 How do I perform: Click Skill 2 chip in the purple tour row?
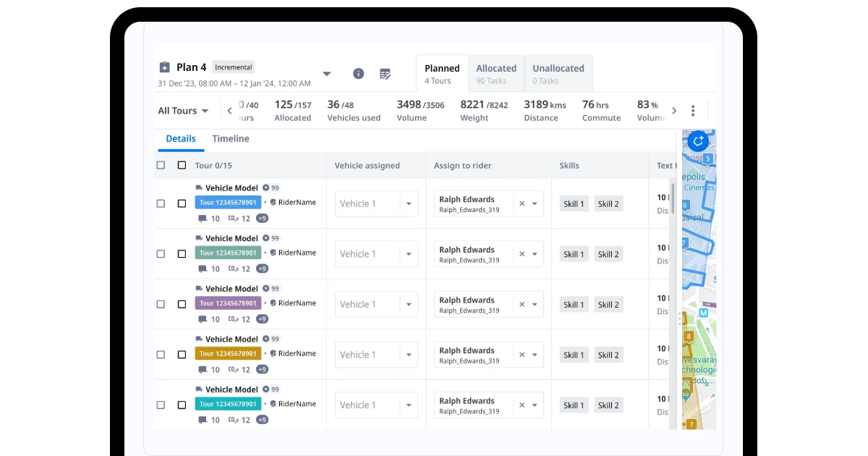(x=608, y=305)
